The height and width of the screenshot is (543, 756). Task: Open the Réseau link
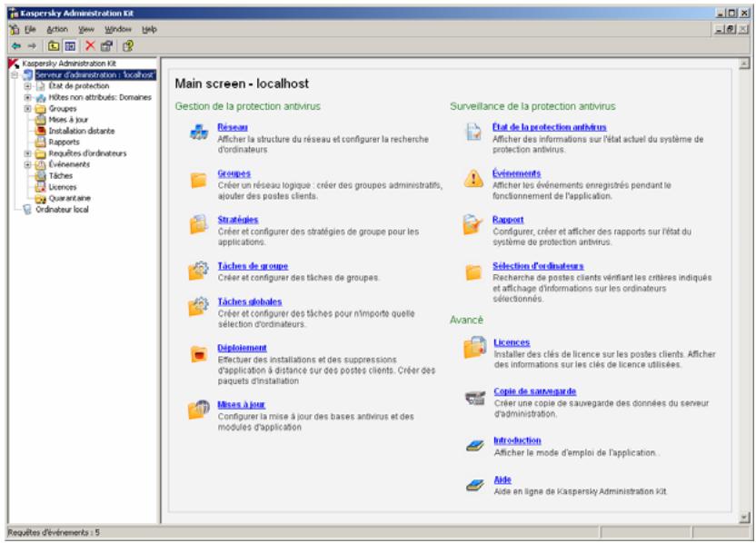coord(233,127)
